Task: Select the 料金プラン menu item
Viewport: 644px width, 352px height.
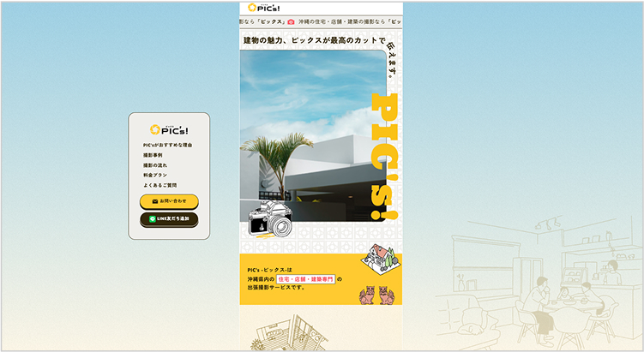Action: click(x=155, y=176)
